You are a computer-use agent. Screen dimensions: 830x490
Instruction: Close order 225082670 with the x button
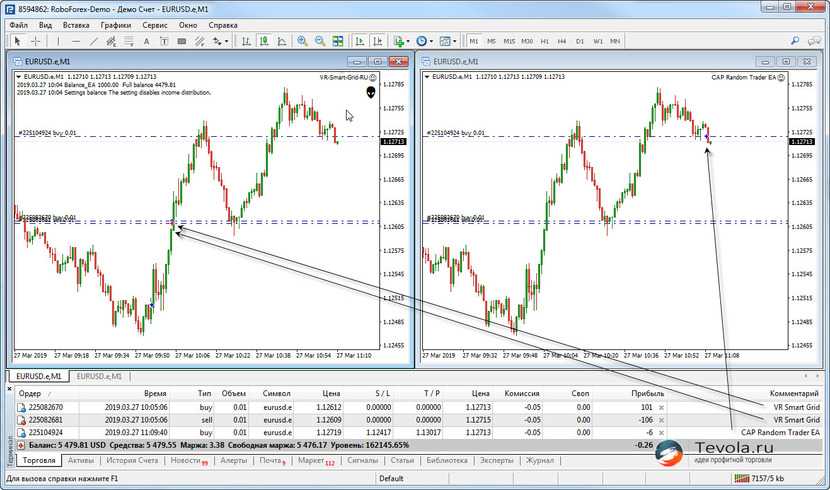(661, 408)
